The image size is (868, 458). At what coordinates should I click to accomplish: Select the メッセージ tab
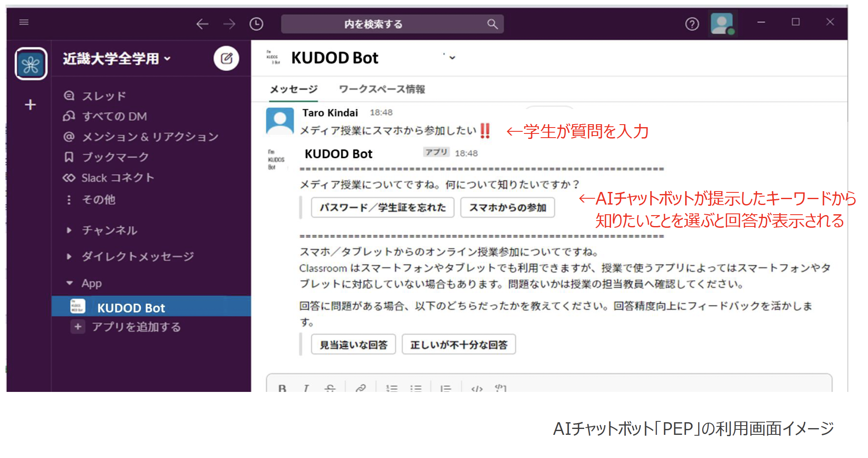294,89
